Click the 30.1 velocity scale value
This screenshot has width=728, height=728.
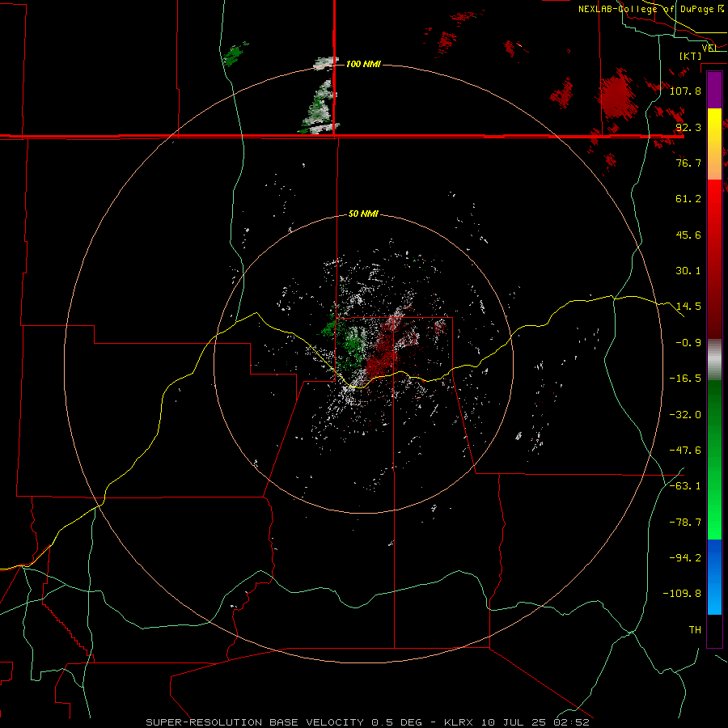tap(688, 271)
